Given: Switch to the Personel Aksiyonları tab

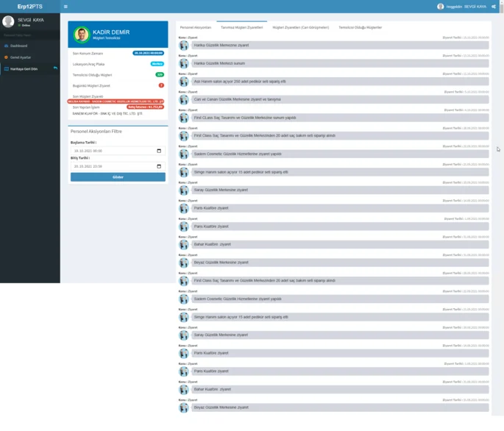Looking at the screenshot, I should coord(196,27).
